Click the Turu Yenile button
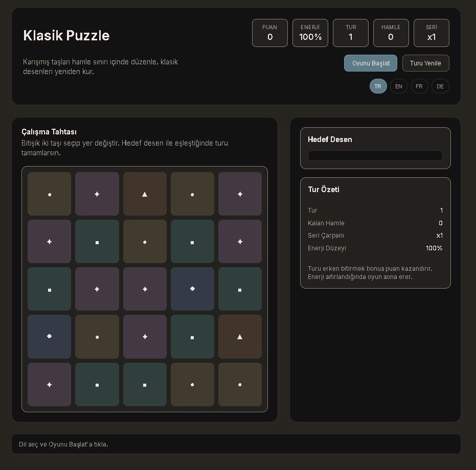The image size is (476, 470). click(x=425, y=63)
